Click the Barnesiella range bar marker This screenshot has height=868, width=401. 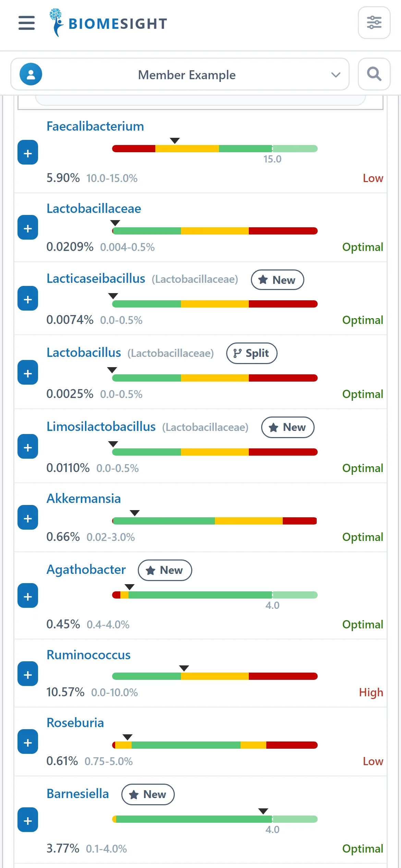click(263, 811)
